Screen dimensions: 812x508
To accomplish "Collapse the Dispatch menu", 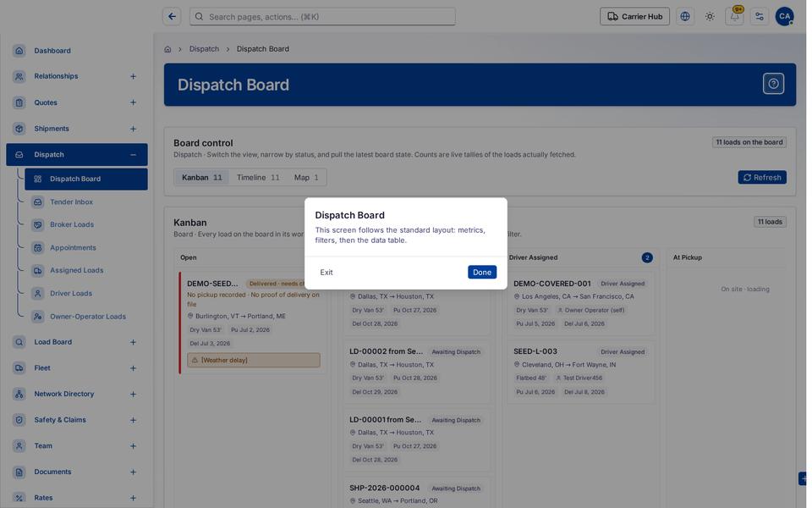I will (x=133, y=155).
